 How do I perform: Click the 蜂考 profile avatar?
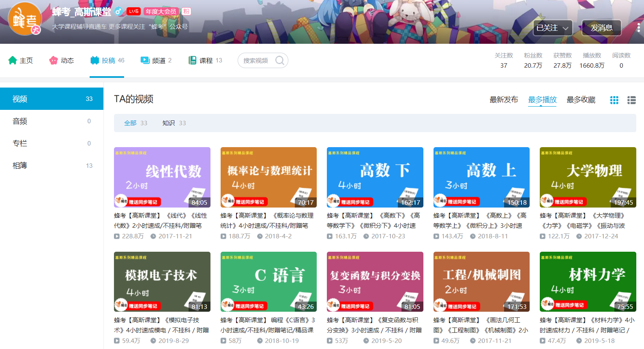click(x=25, y=19)
